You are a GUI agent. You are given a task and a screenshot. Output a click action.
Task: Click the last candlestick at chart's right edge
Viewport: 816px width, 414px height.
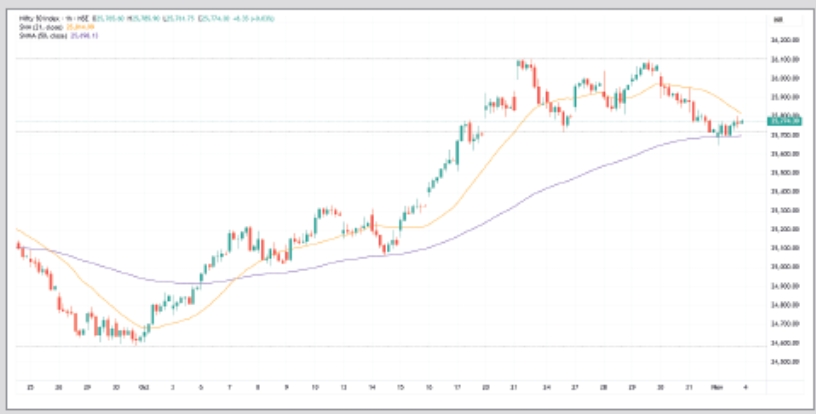tap(741, 121)
